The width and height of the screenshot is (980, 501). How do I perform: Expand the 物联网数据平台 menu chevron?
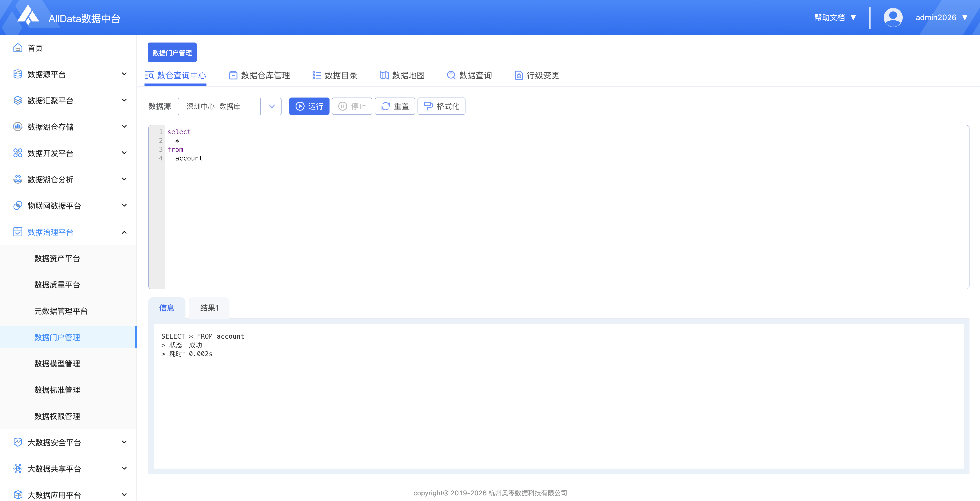pyautogui.click(x=124, y=205)
